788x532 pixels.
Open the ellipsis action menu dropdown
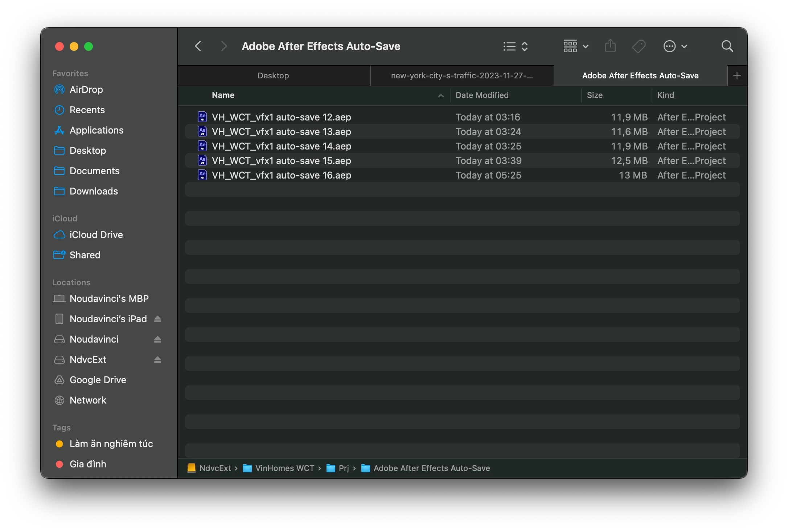pos(675,46)
